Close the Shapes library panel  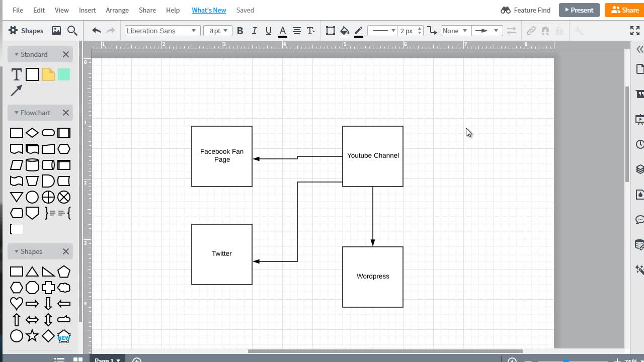tap(66, 251)
